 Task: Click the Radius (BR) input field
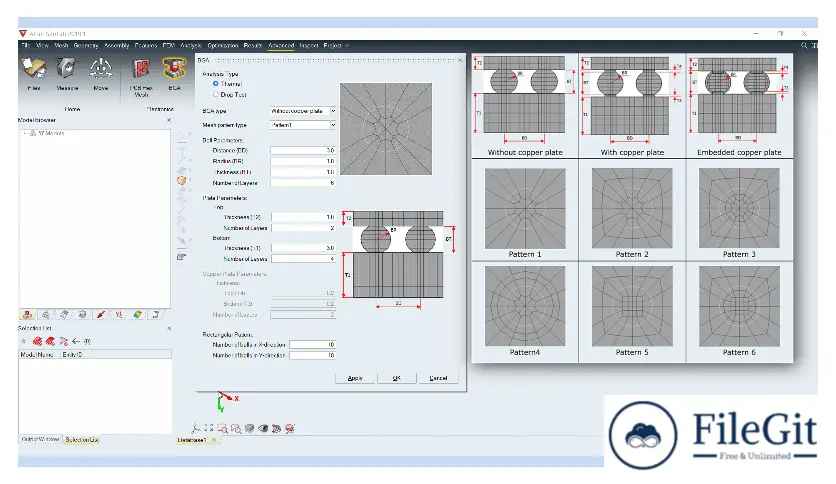click(x=303, y=161)
